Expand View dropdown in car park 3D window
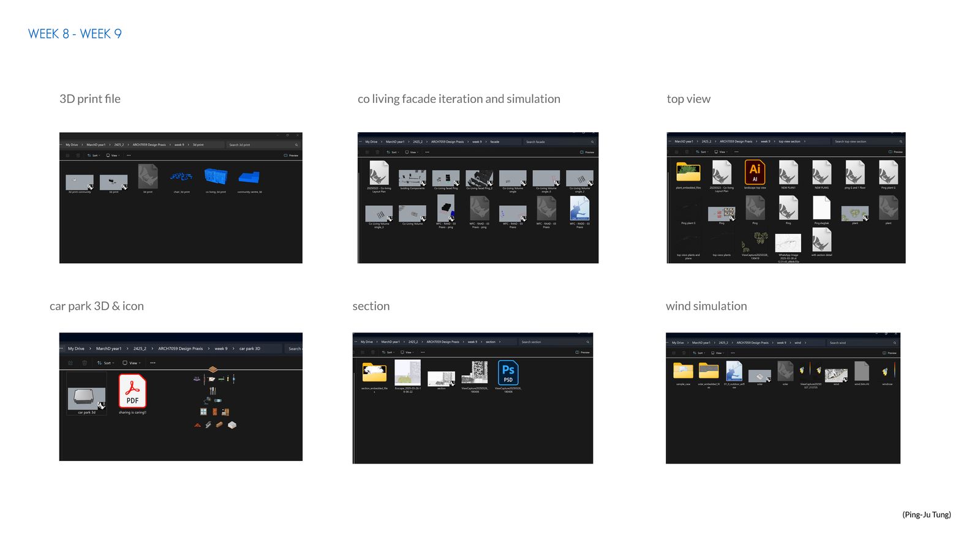The width and height of the screenshot is (980, 551). tap(132, 363)
